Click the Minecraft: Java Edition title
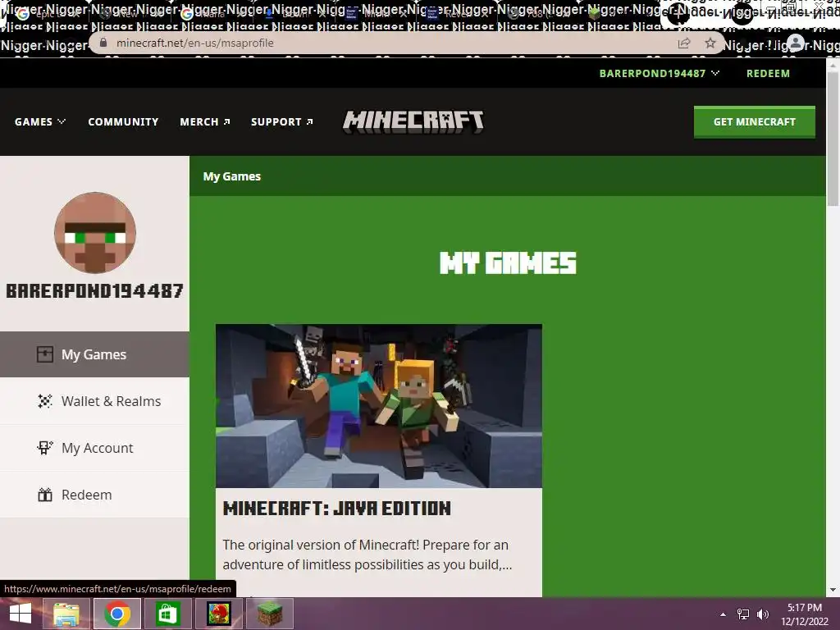The width and height of the screenshot is (840, 630). [337, 508]
